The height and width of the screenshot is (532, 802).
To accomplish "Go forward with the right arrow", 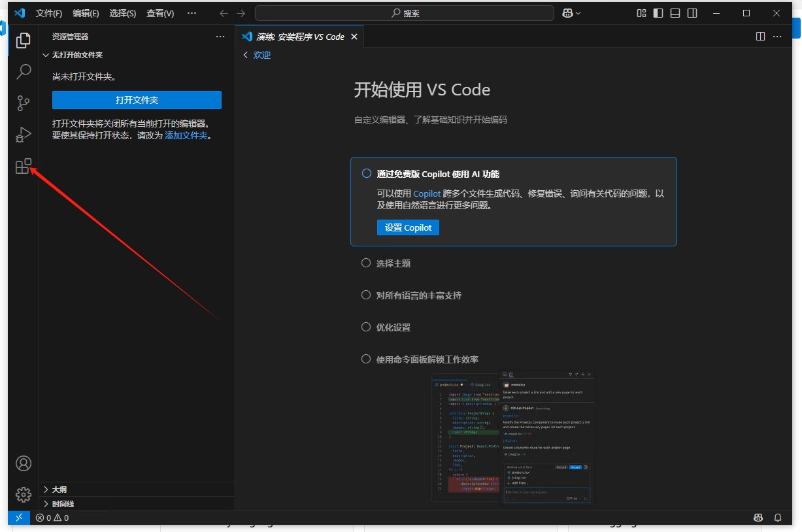I will [x=241, y=13].
